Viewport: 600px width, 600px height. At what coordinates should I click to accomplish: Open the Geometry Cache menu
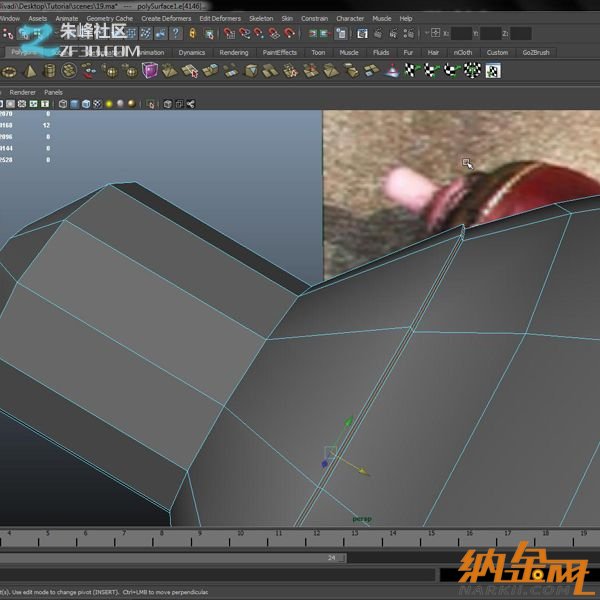[109, 18]
